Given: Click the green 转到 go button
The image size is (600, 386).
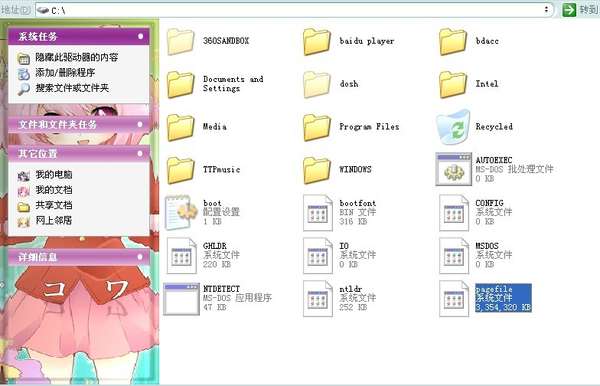Looking at the screenshot, I should (569, 10).
